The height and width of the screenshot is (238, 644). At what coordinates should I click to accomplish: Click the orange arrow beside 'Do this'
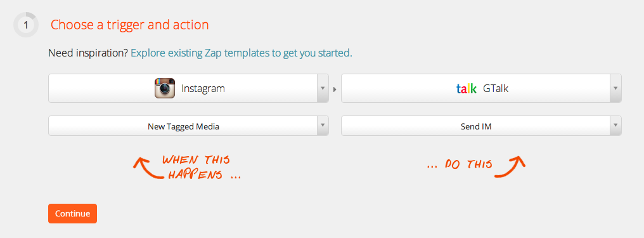pos(510,166)
